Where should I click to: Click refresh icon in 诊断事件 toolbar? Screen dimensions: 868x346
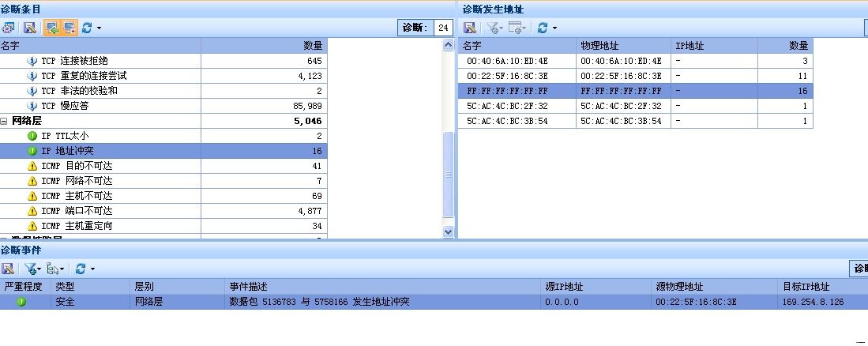click(x=81, y=269)
